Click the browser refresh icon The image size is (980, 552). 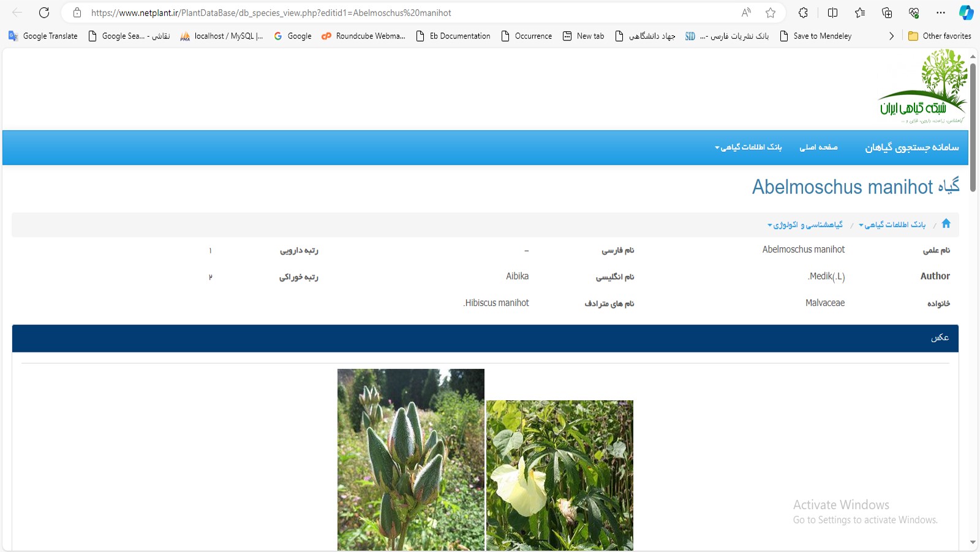tap(44, 13)
